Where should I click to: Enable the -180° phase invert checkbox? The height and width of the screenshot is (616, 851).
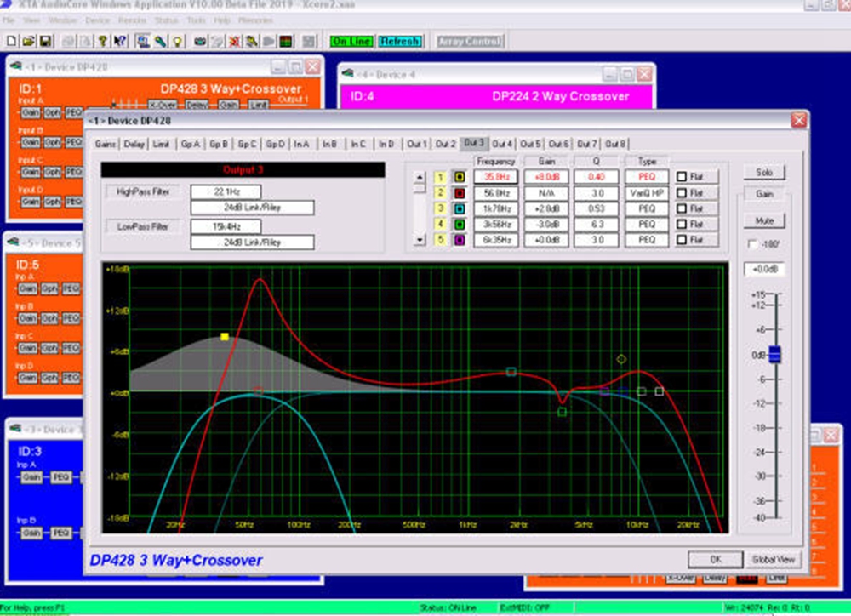(752, 244)
